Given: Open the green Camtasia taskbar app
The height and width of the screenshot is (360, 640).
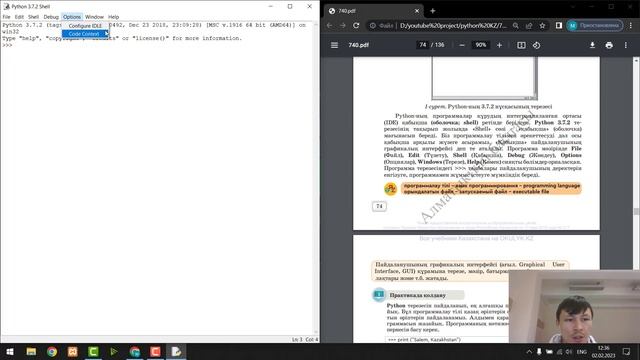Looking at the screenshot, I should [x=93, y=351].
